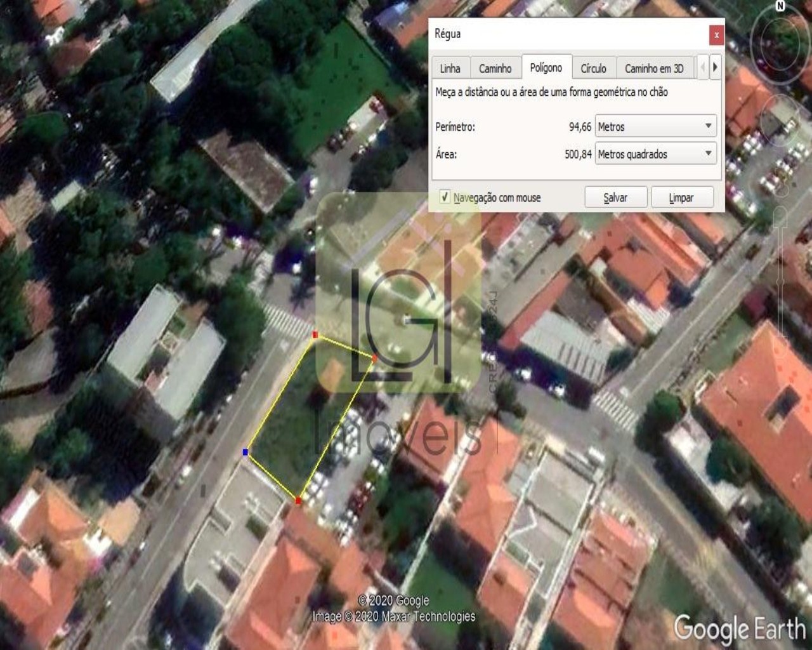Click the Área label
Screen dimensions: 812x650
446,154
